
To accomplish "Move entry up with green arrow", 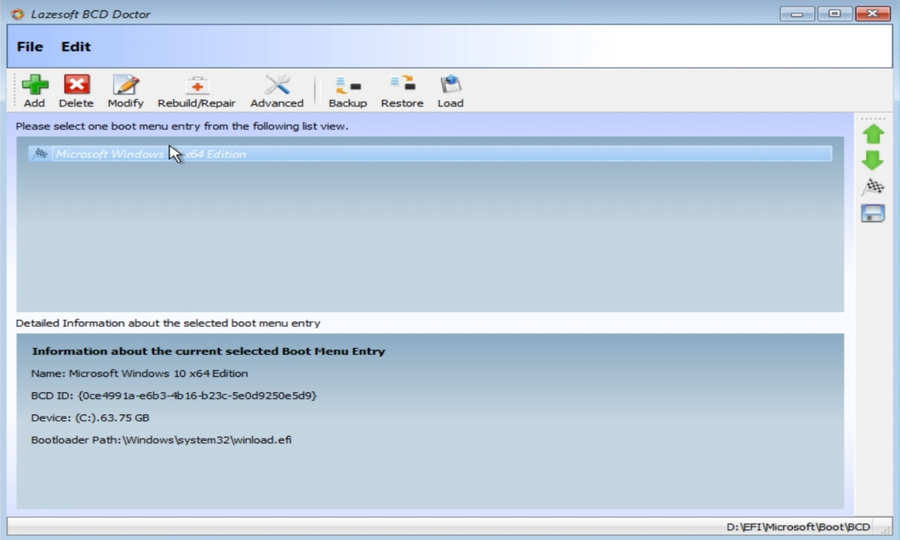I will click(x=873, y=134).
